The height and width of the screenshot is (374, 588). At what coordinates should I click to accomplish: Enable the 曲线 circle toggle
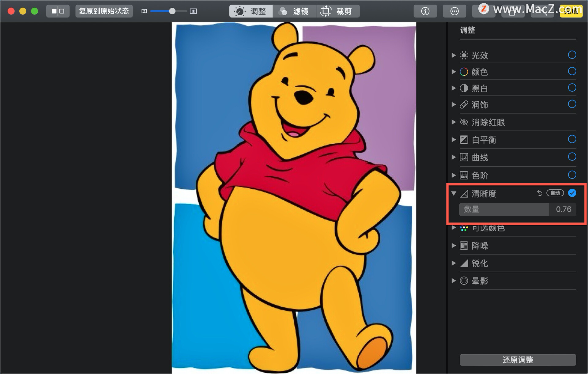[x=572, y=157]
